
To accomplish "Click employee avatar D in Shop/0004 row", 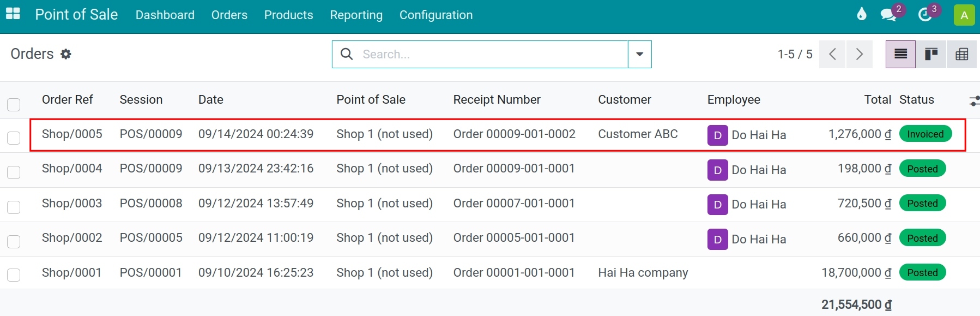I will click(717, 170).
